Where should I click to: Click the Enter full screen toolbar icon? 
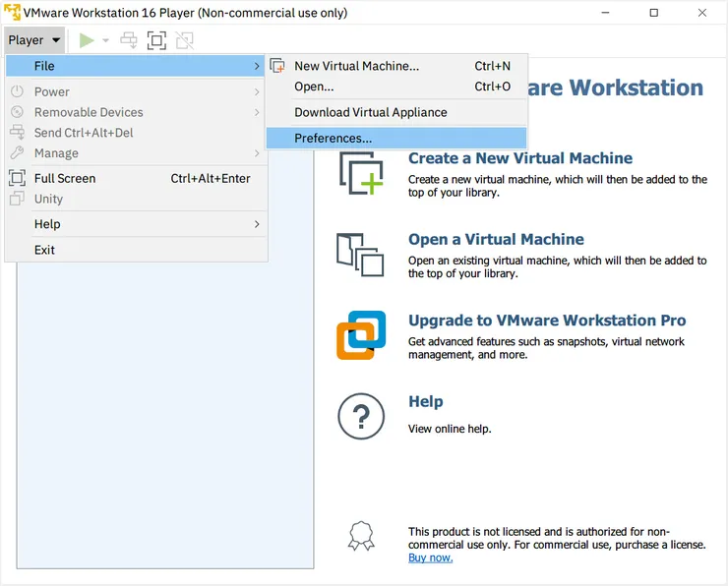(156, 40)
